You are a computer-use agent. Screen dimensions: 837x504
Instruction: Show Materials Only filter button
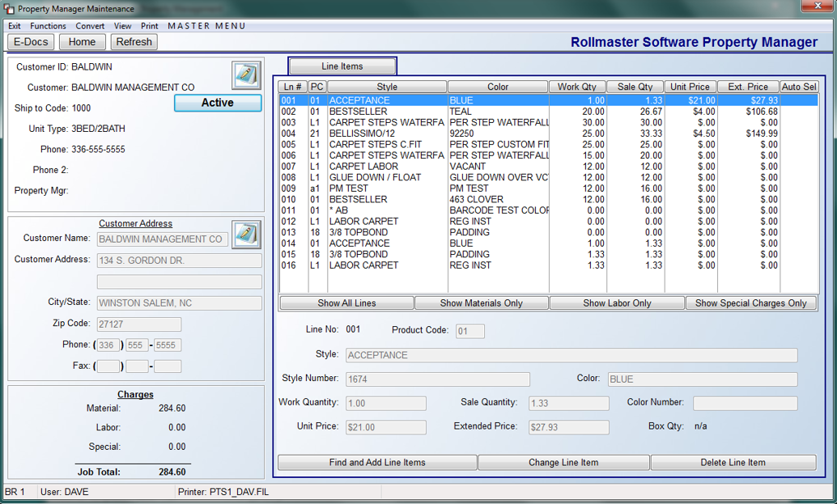pos(481,303)
